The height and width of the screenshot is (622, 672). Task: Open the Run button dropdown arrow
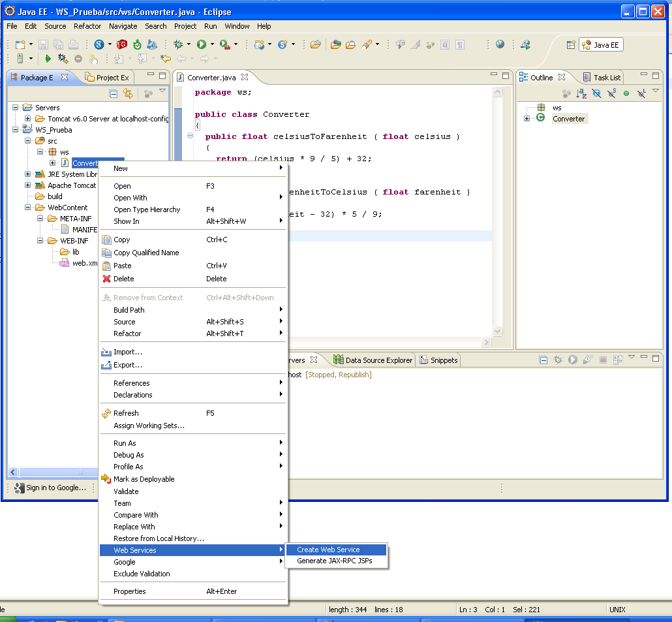(212, 44)
